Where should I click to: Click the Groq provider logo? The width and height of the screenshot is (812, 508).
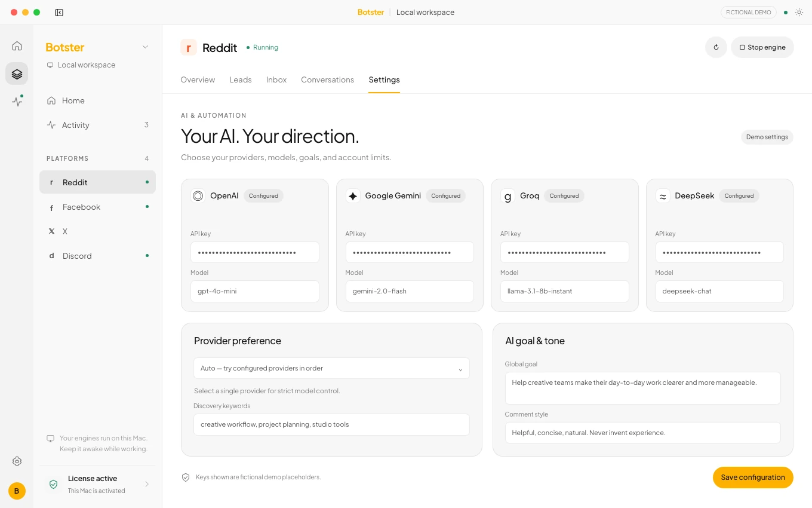(x=507, y=196)
